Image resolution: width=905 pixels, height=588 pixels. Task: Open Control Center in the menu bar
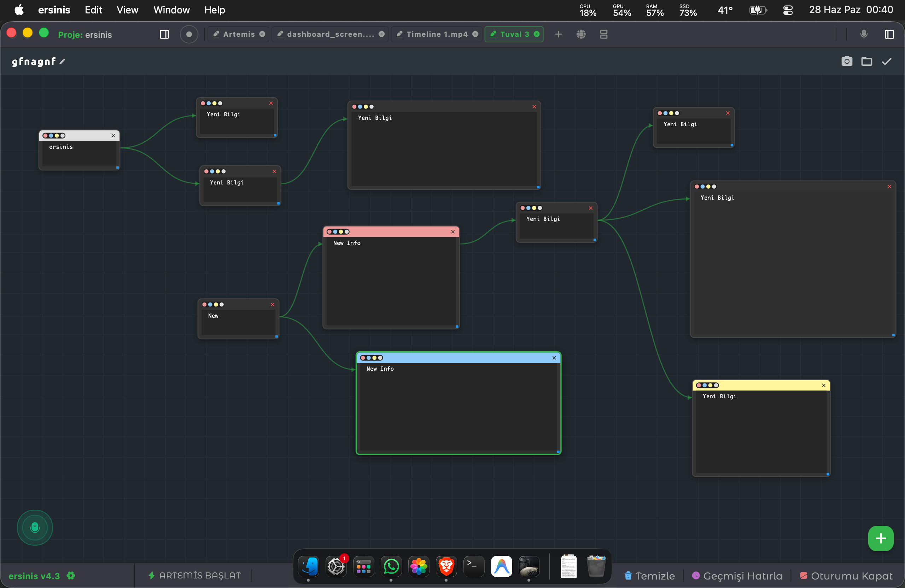pos(788,10)
